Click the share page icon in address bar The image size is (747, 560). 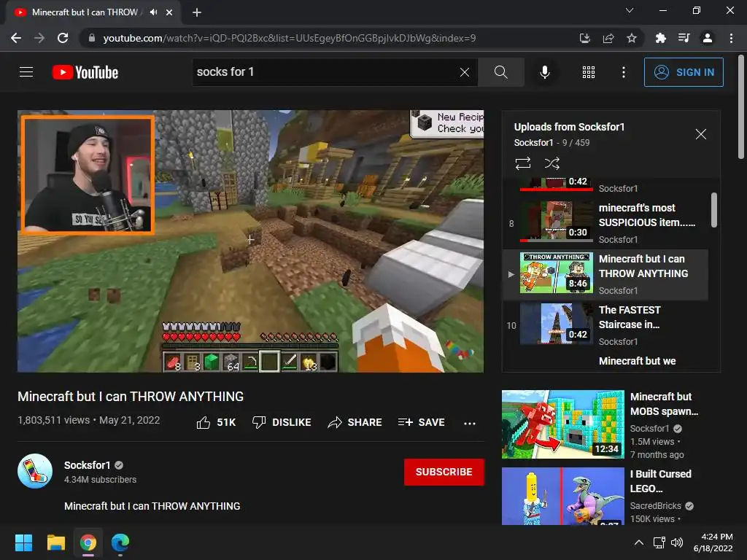pyautogui.click(x=608, y=38)
